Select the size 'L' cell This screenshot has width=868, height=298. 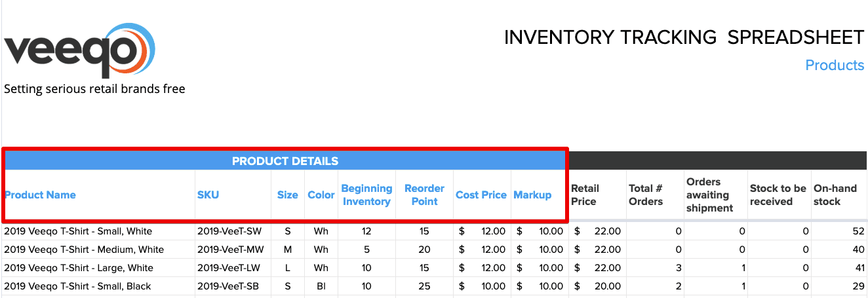click(x=287, y=268)
